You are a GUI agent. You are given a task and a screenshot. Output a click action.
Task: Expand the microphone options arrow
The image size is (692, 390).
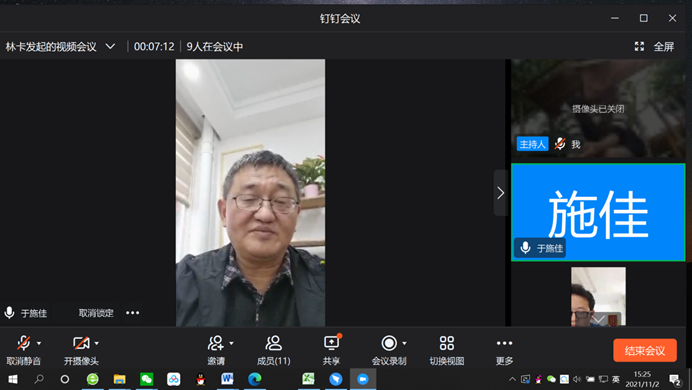(x=39, y=343)
